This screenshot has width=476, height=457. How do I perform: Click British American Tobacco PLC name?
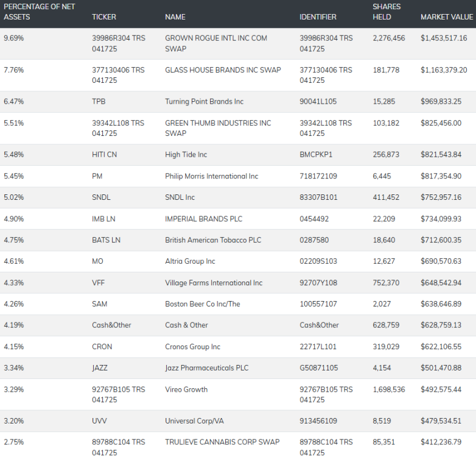tap(213, 240)
